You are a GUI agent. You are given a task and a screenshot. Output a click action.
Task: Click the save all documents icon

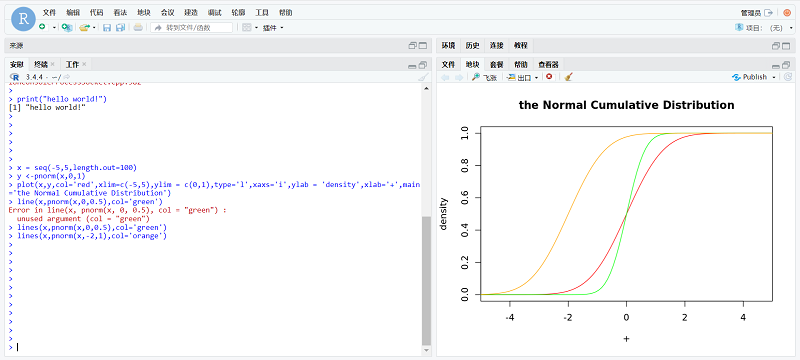tap(120, 28)
